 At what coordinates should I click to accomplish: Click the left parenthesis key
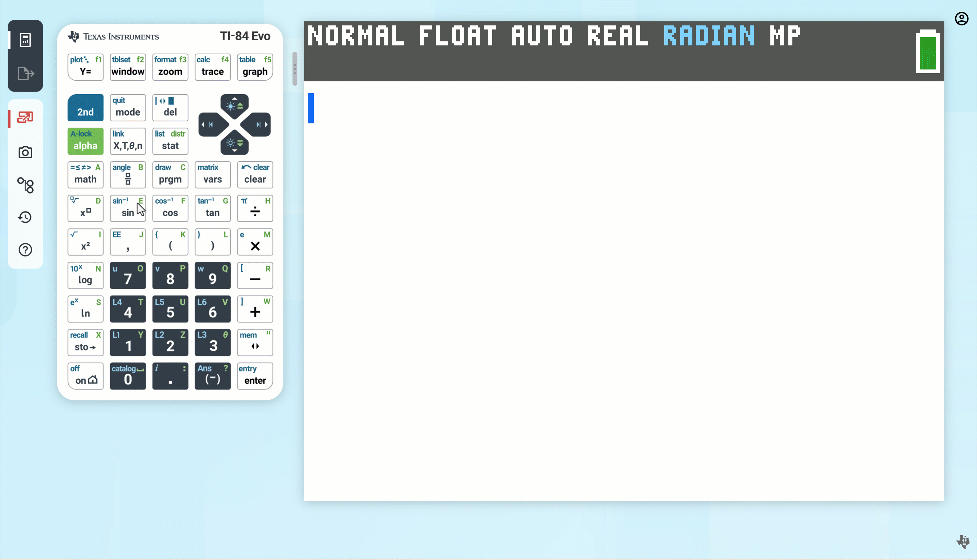click(x=170, y=242)
